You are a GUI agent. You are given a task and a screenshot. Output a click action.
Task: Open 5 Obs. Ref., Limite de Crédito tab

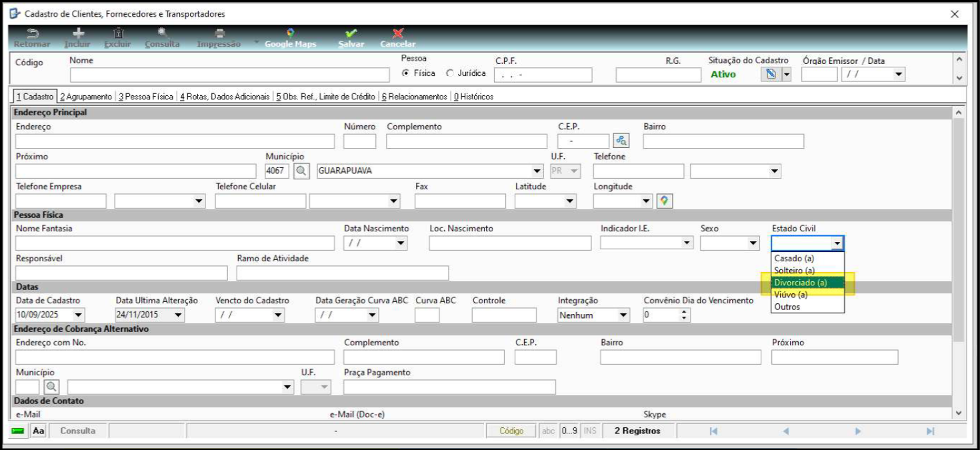point(326,97)
